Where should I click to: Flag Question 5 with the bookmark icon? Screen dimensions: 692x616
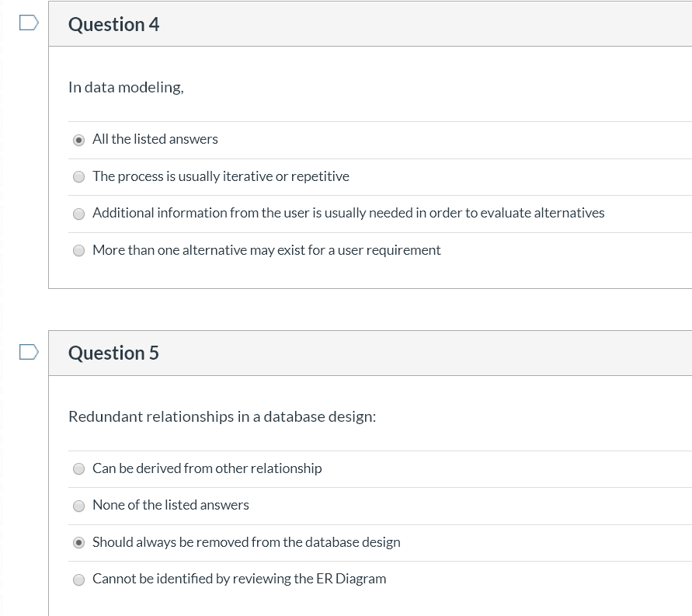28,352
